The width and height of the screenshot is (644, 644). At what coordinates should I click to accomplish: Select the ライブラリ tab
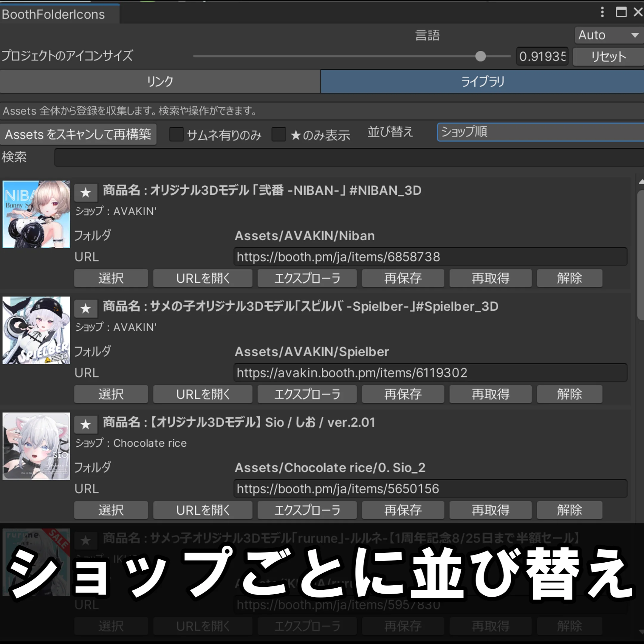coord(482,81)
